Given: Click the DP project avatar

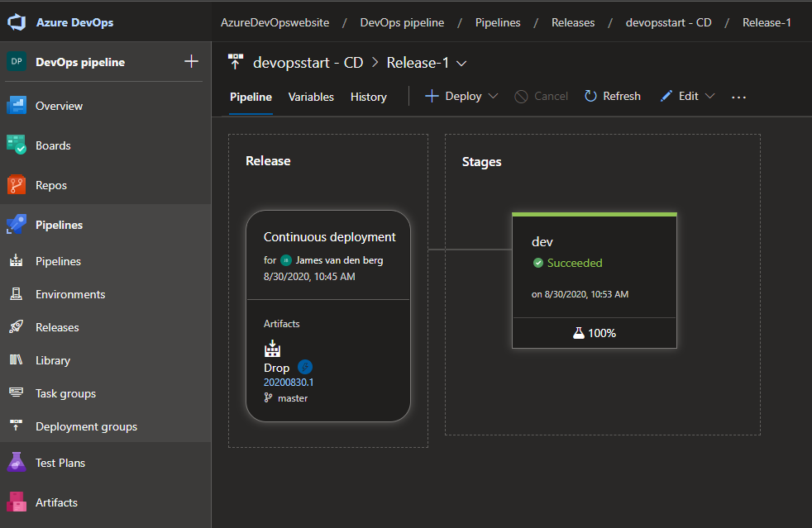Looking at the screenshot, I should tap(17, 62).
